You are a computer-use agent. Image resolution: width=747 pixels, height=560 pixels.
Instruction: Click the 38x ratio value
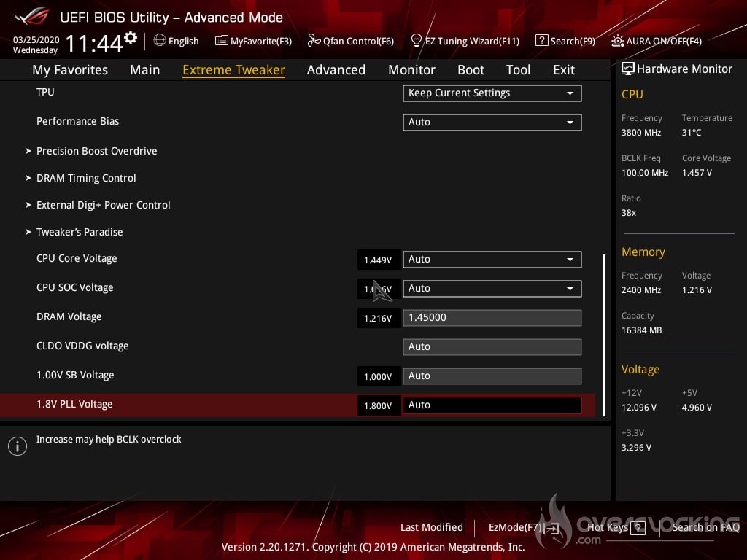pyautogui.click(x=629, y=212)
